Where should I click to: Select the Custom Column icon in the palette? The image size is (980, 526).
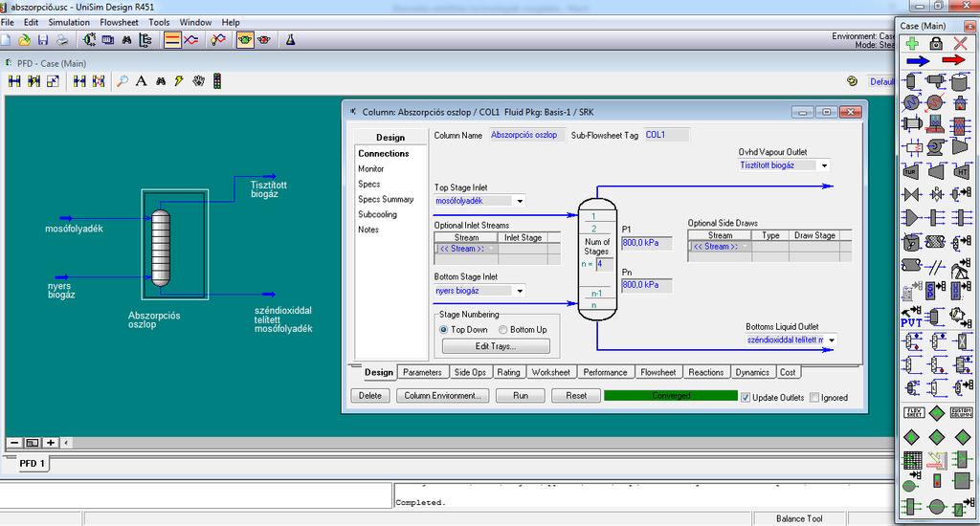coord(961,412)
